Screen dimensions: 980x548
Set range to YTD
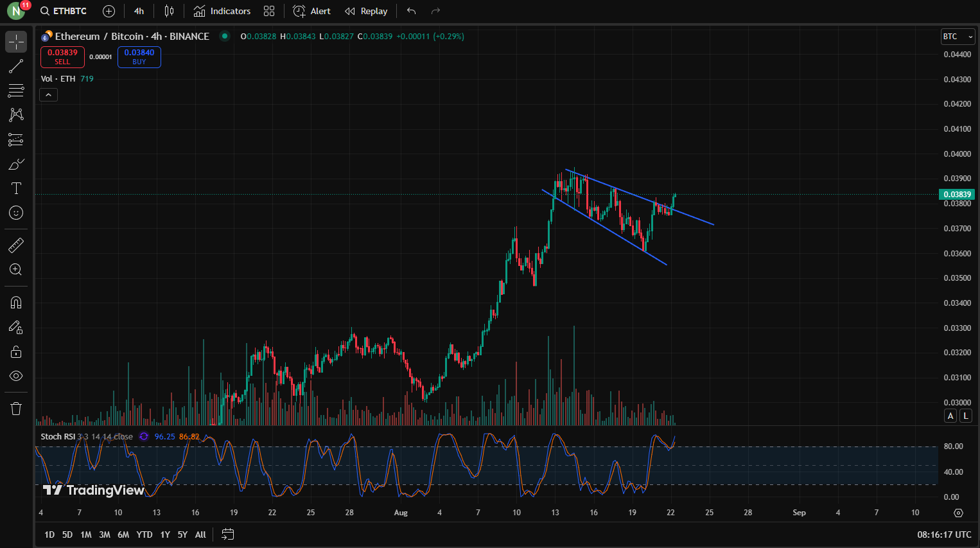tap(144, 535)
